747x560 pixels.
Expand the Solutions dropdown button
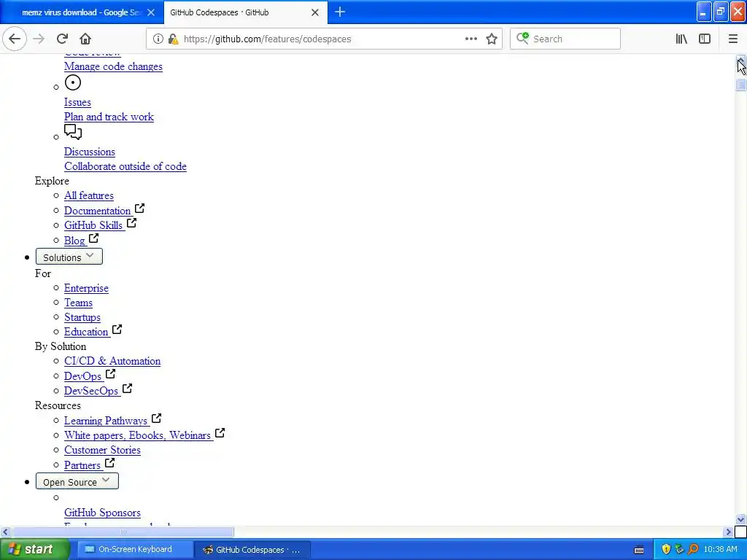(x=69, y=257)
